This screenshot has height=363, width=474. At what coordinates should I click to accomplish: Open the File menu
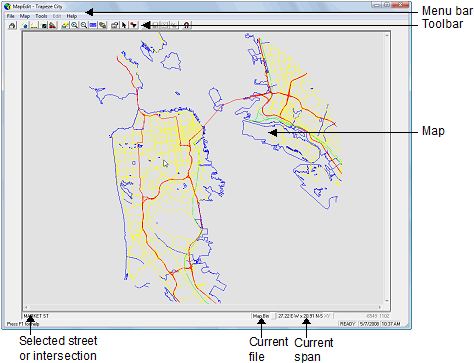coord(10,16)
